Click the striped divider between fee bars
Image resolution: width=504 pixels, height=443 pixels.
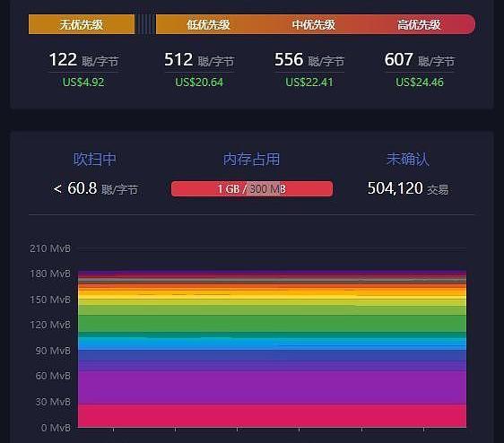coord(145,24)
